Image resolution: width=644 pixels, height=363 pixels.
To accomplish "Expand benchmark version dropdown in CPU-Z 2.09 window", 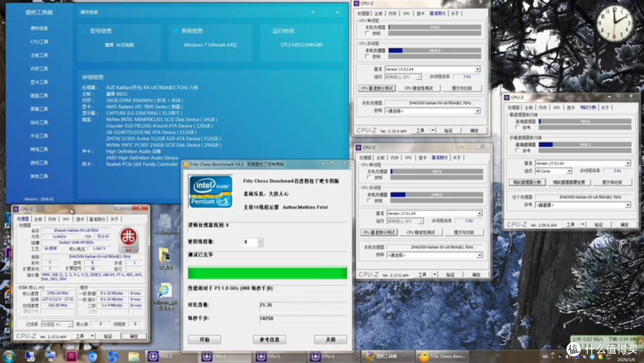I will pyautogui.click(x=627, y=163).
